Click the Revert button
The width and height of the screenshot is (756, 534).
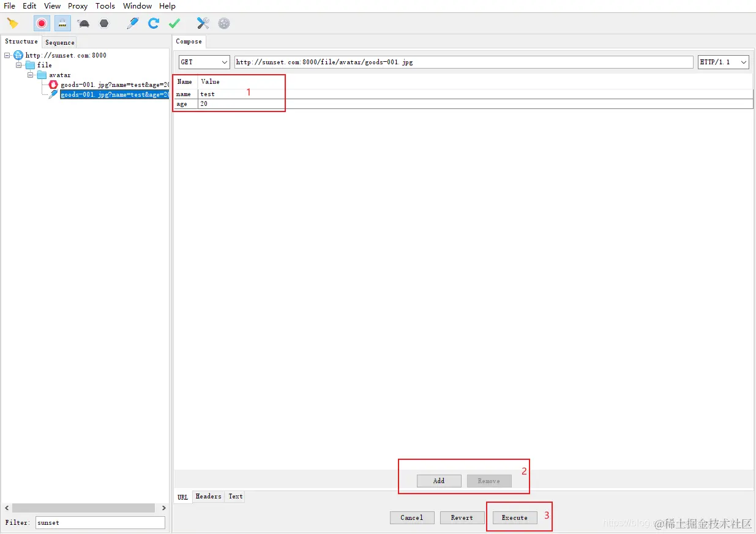click(462, 517)
